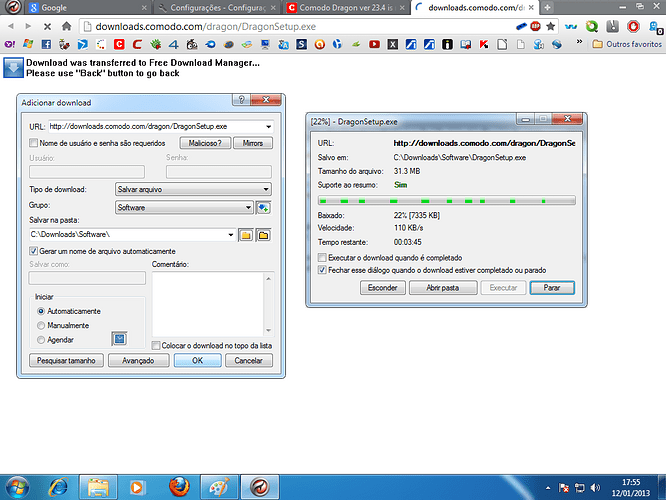Click the Comodo Dragon menu logo icon

13,7
